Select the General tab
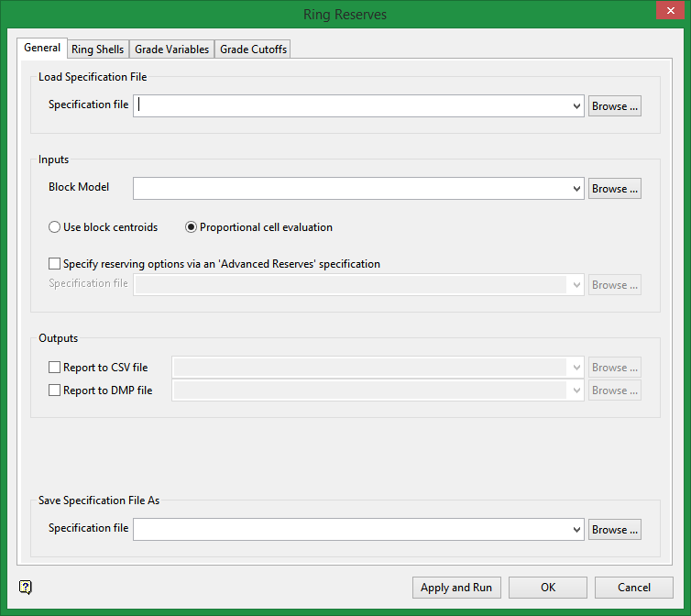The image size is (691, 616). pyautogui.click(x=42, y=48)
